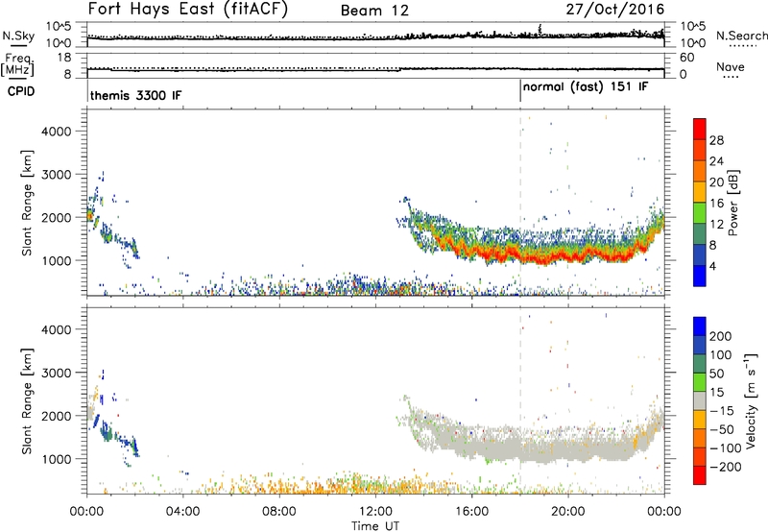This screenshot has width=768, height=532.
Task: Click the green 12 dB colorbar segment
Action: pos(700,213)
